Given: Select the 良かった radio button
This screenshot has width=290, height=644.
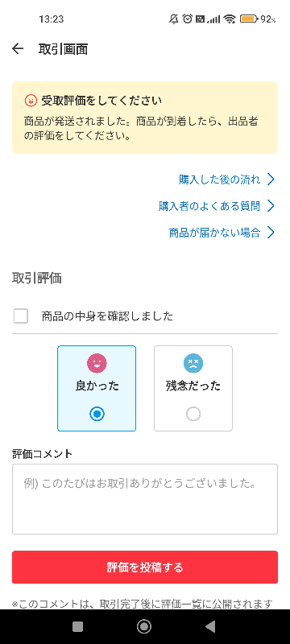Looking at the screenshot, I should click(x=97, y=415).
